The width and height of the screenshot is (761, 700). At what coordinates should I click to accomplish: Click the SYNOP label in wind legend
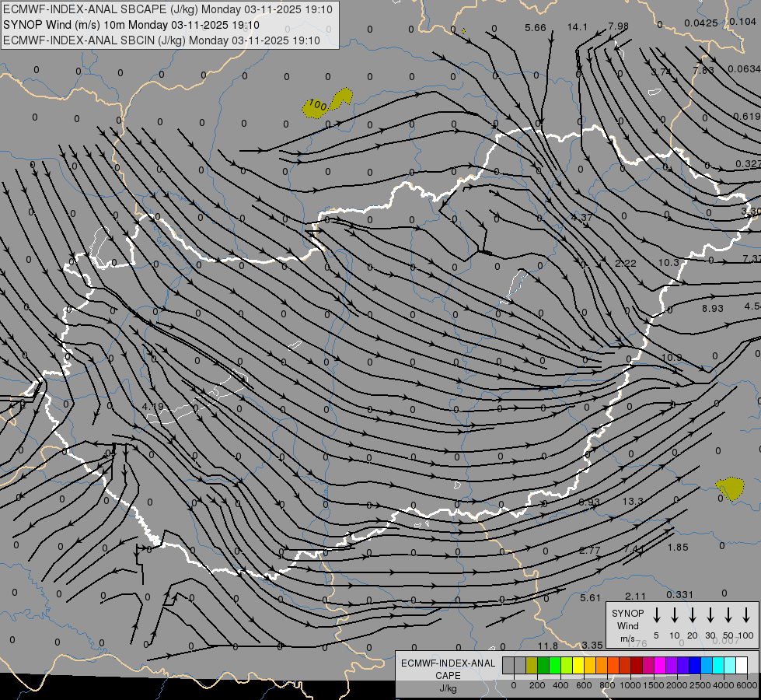pyautogui.click(x=627, y=613)
